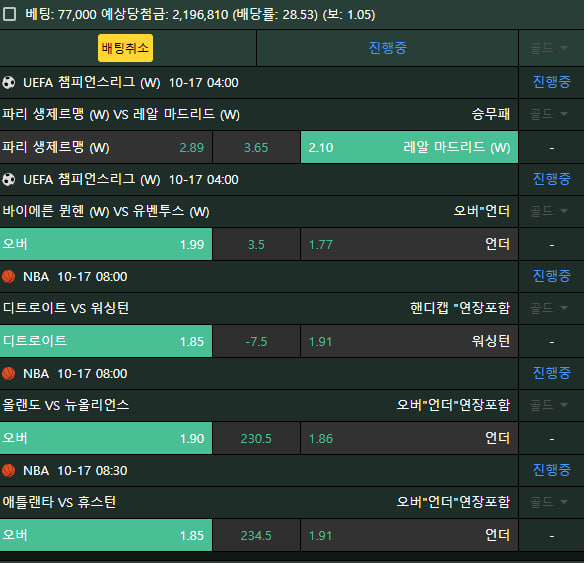Screen dimensions: 587x563
Task: Select 오버 at odds 1.99 for 바이에른 뮌헨
Action: tap(106, 244)
